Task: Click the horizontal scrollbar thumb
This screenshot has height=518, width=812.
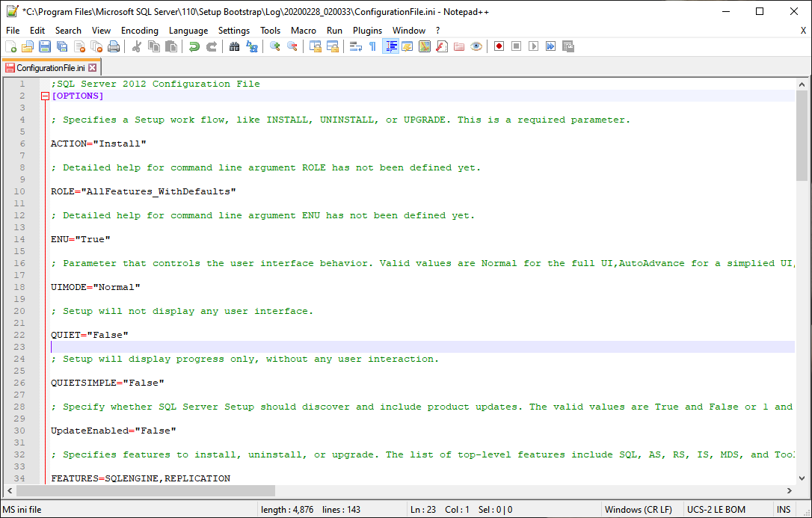Action: [x=146, y=490]
